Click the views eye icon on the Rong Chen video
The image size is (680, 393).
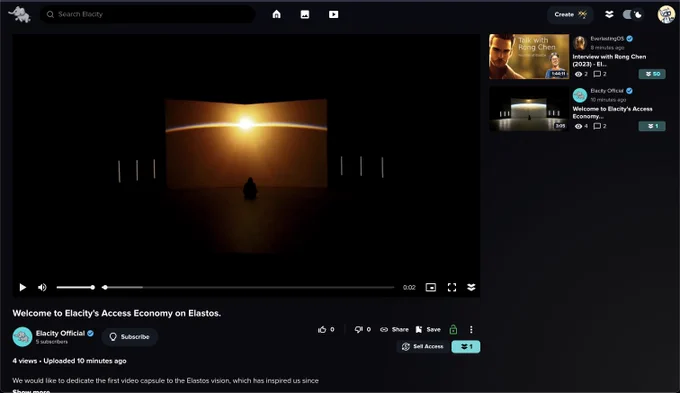tap(578, 74)
